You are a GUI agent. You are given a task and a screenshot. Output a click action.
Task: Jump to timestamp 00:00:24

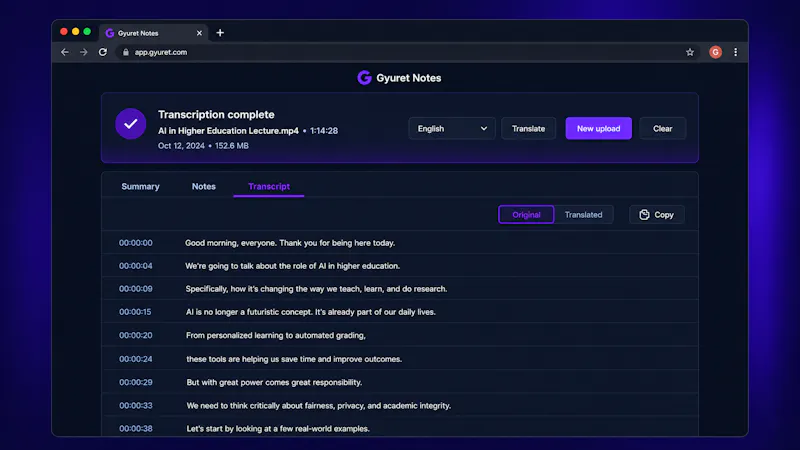pos(136,359)
